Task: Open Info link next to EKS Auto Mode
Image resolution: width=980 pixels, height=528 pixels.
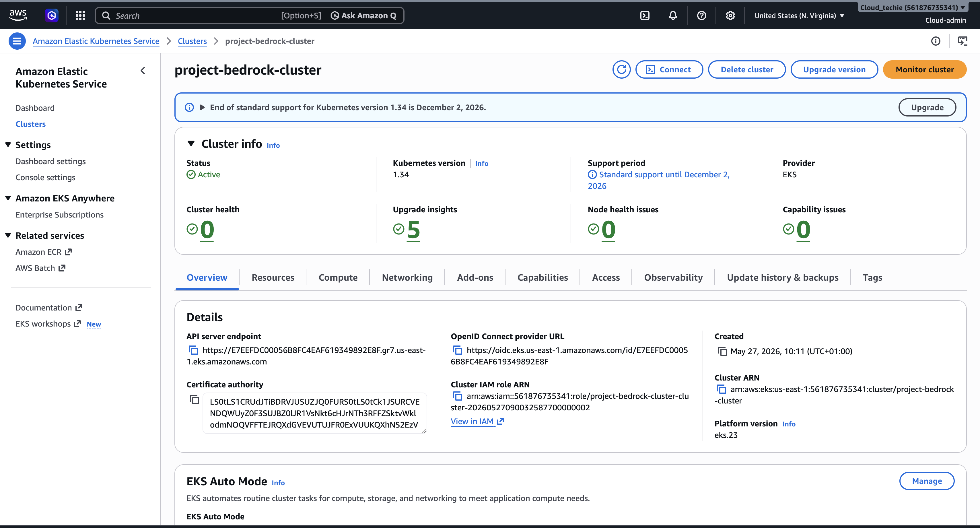Action: (x=278, y=483)
